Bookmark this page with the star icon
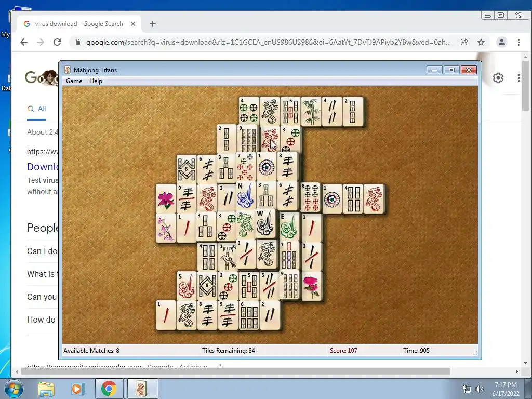 481,42
